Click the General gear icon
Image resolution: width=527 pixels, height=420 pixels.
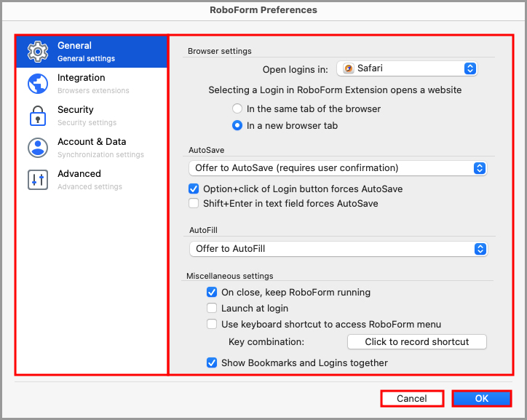[38, 52]
